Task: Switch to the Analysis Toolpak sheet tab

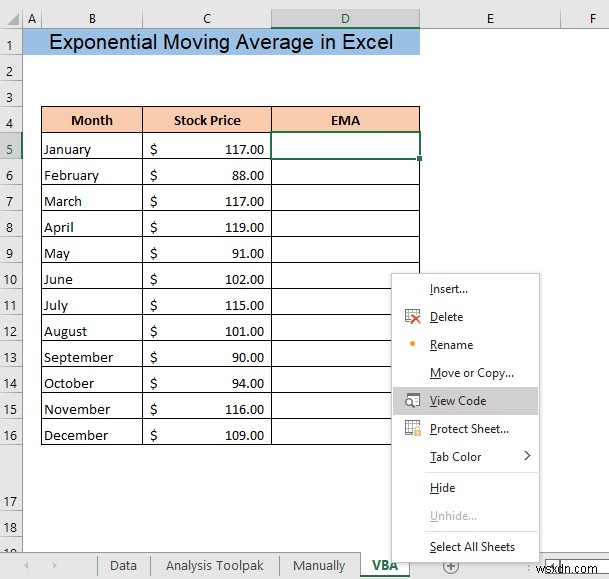Action: (215, 565)
